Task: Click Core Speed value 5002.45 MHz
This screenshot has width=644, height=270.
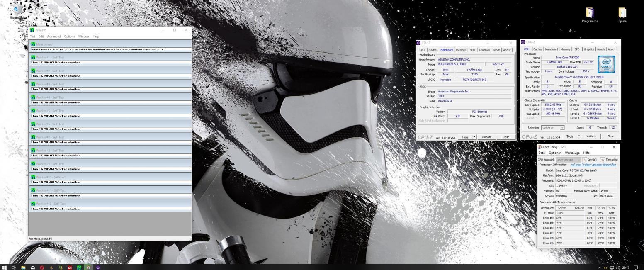Action: point(553,105)
